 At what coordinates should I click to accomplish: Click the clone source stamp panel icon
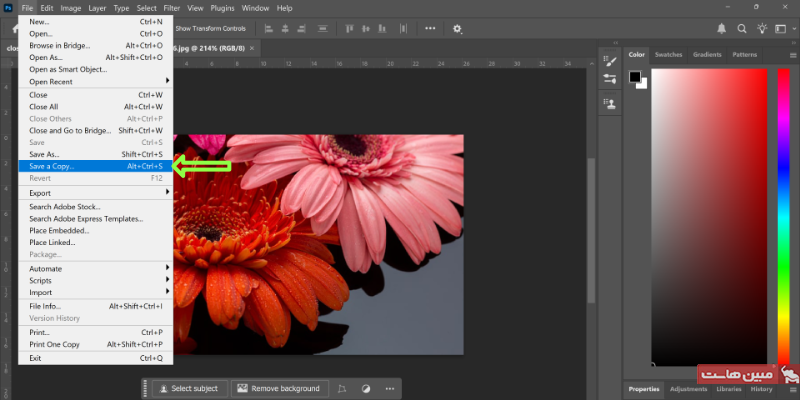pos(610,102)
